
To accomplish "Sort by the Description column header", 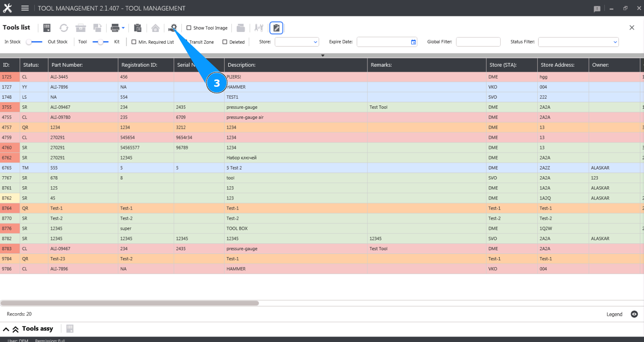I will coord(296,65).
